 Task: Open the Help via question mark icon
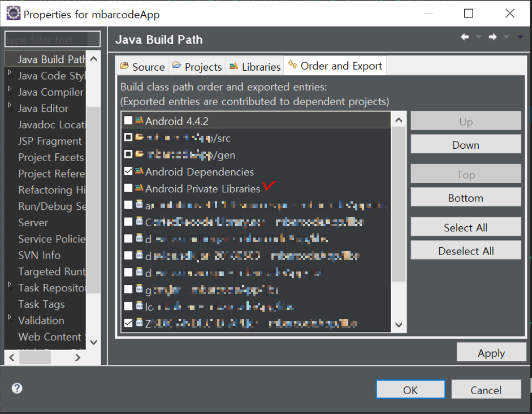16,388
